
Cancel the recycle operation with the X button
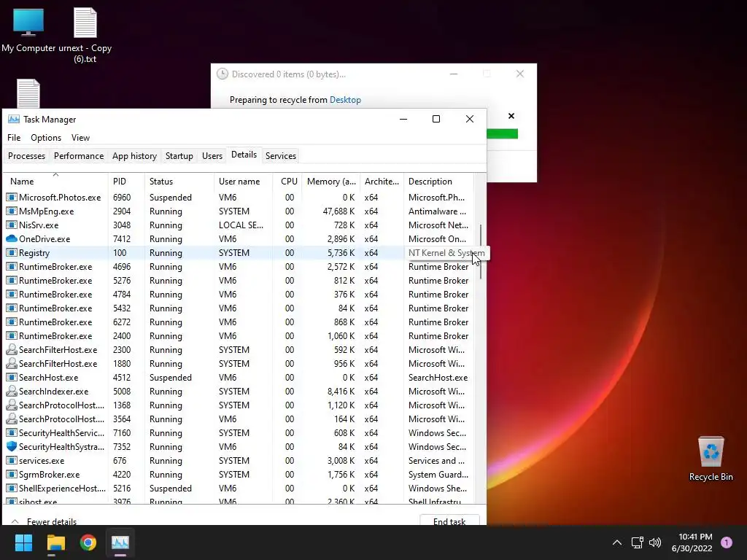(x=511, y=116)
